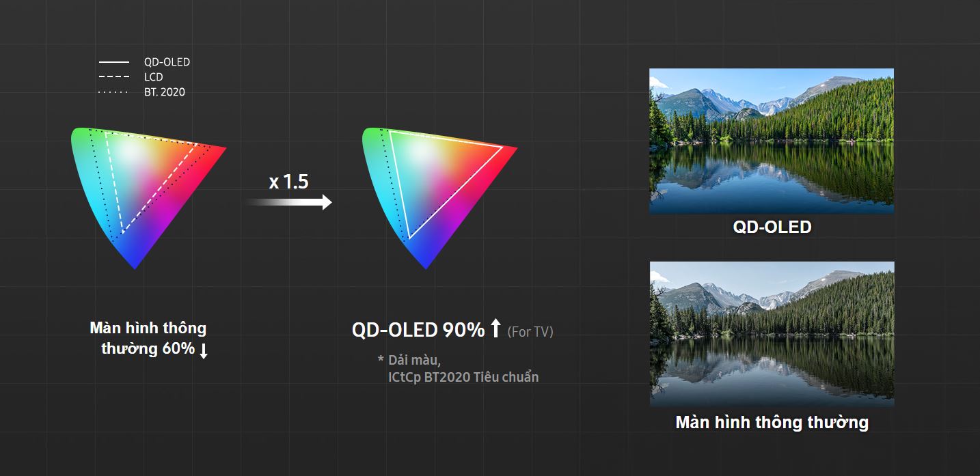980x476 pixels.
Task: Click the LCD legend label
Action: click(154, 77)
